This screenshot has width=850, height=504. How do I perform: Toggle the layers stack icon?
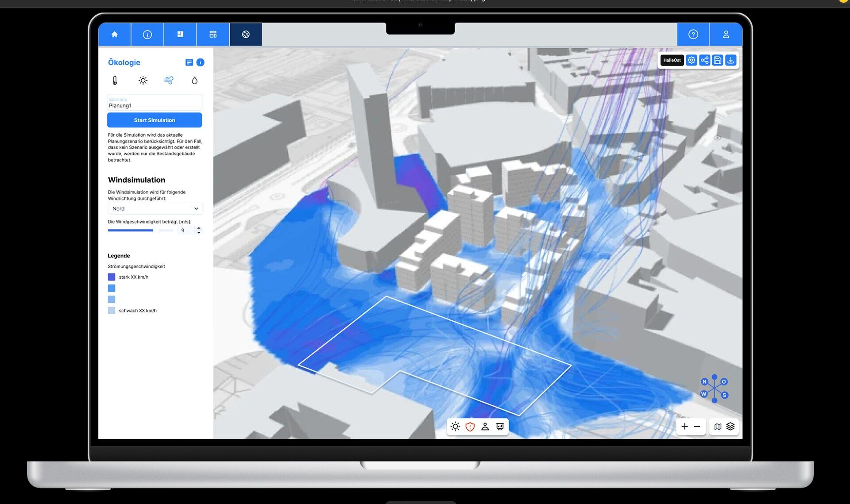730,427
